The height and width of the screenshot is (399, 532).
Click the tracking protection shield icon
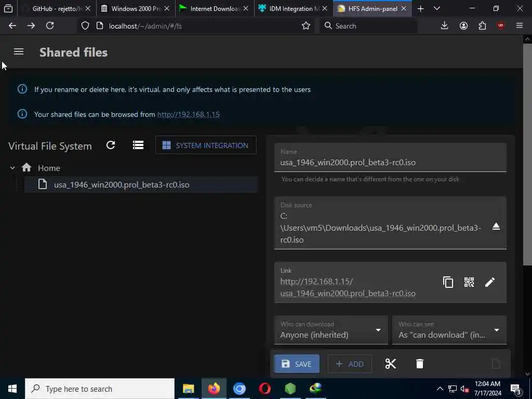click(x=85, y=26)
